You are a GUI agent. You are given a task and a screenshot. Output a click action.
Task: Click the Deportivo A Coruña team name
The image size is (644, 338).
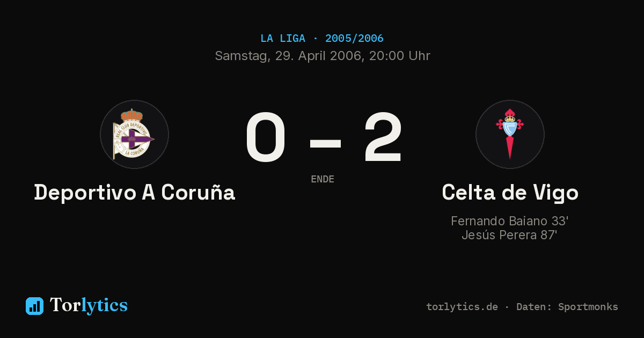pyautogui.click(x=135, y=193)
